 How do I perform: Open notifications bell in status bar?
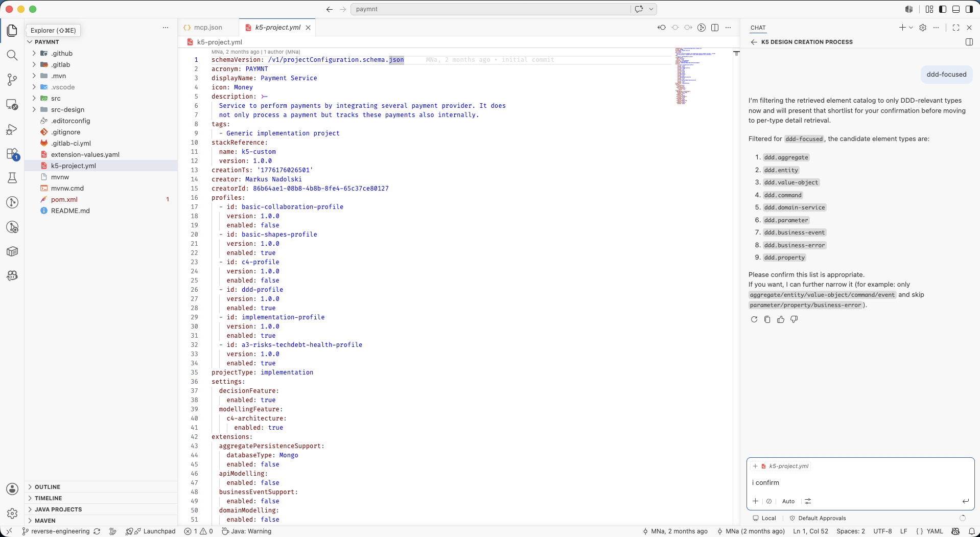(x=971, y=531)
